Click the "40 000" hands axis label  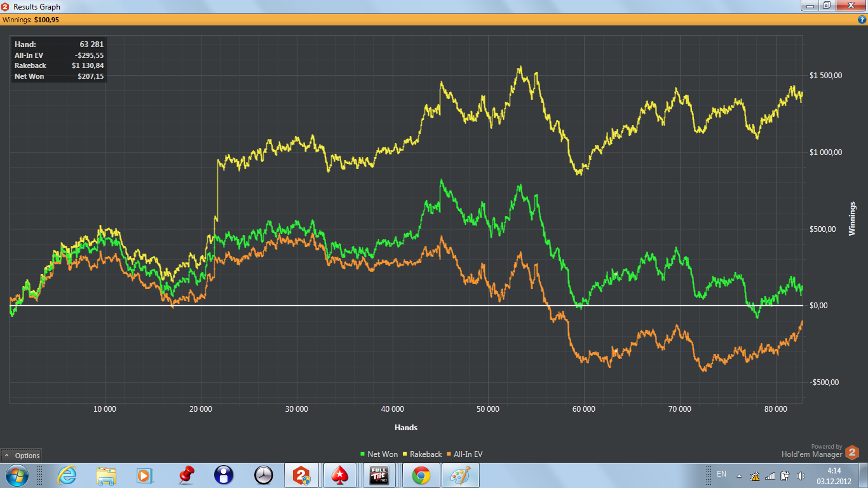[x=393, y=410]
